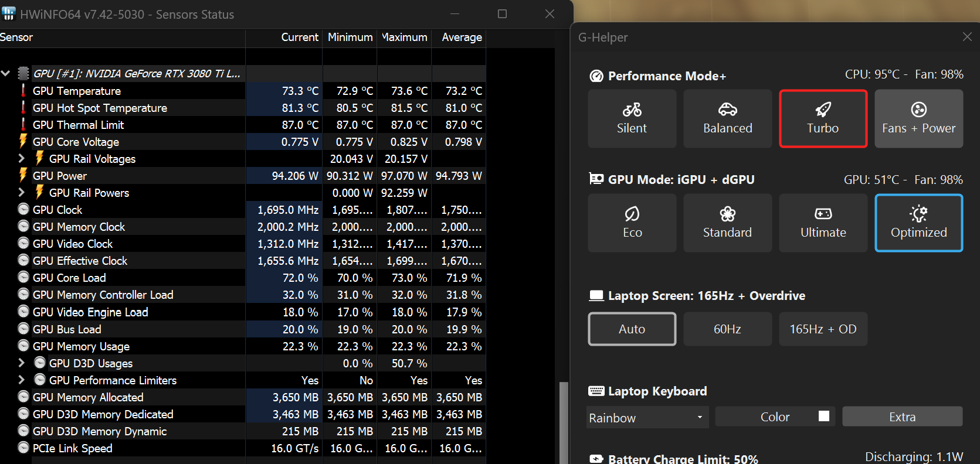The height and width of the screenshot is (464, 980).
Task: Switch GPU mode to Optimized
Action: (918, 223)
